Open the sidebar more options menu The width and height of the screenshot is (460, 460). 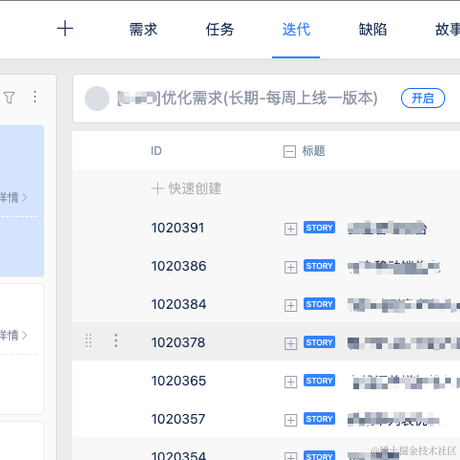(35, 97)
